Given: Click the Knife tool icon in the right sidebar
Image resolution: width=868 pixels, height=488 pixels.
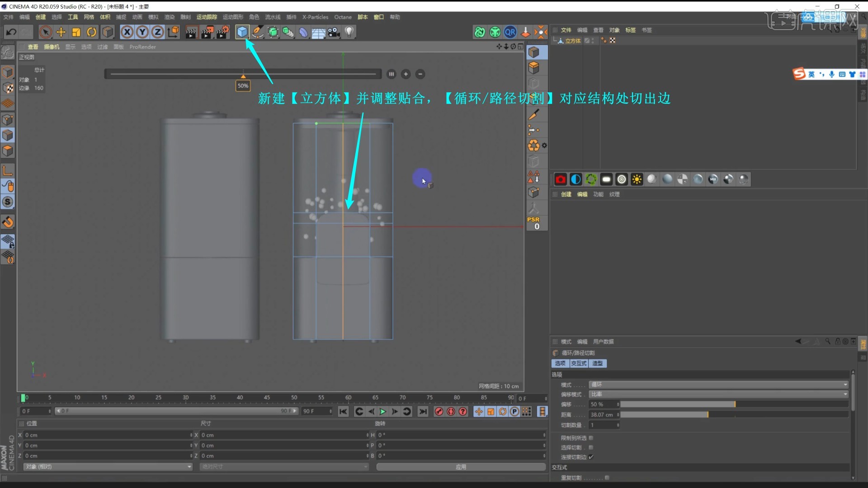Looking at the screenshot, I should tap(535, 114).
